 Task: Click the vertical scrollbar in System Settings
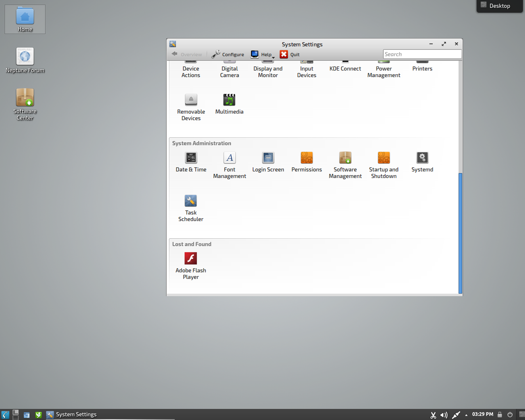[x=460, y=233]
